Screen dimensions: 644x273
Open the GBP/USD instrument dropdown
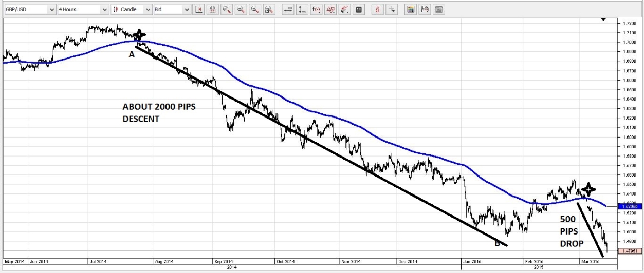(x=30, y=9)
